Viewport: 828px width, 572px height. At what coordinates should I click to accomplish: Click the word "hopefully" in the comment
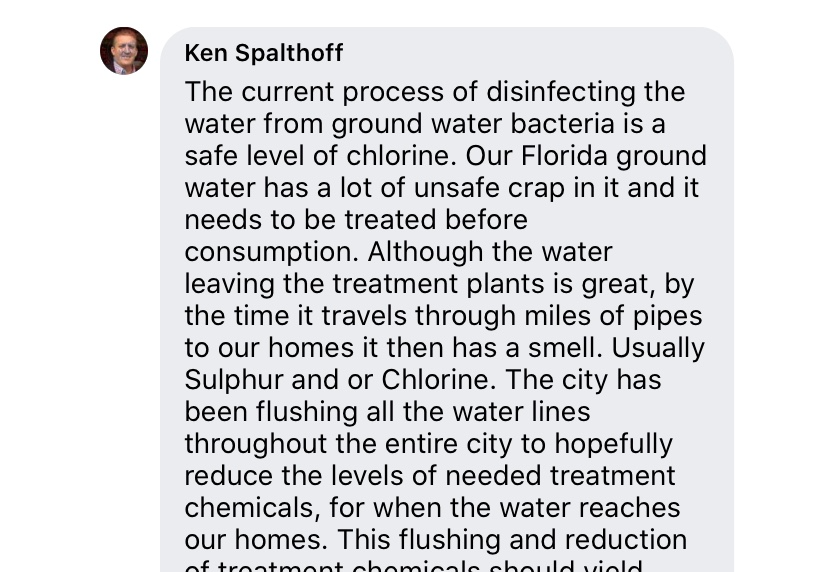614,444
